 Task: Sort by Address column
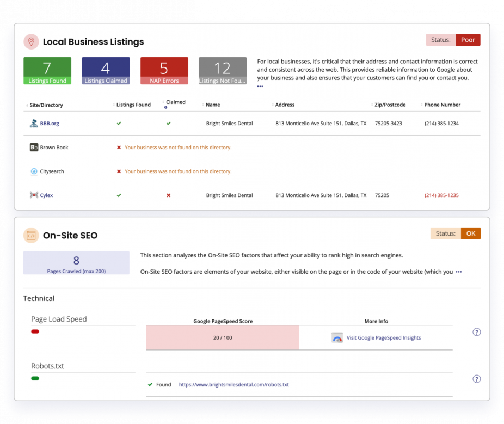point(285,105)
